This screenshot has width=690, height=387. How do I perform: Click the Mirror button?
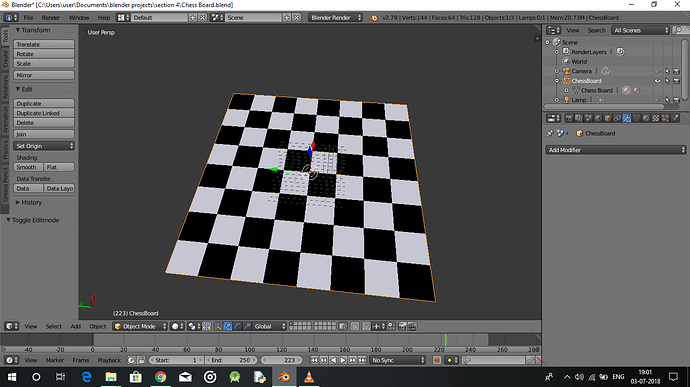[44, 75]
